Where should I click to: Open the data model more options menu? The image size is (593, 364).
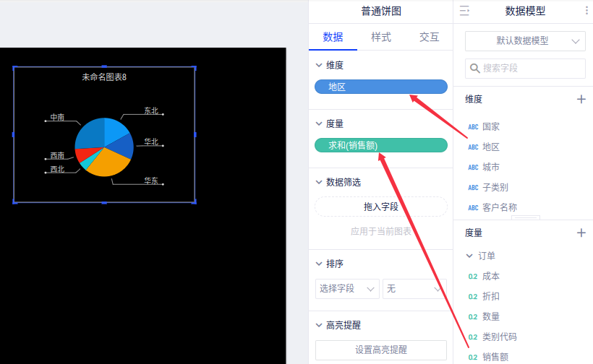coord(586,11)
